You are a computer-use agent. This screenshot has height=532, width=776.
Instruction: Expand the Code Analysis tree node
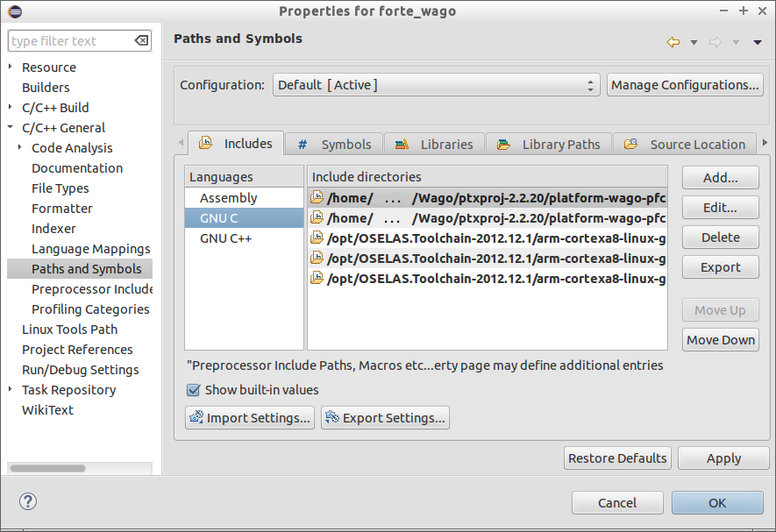[x=20, y=148]
